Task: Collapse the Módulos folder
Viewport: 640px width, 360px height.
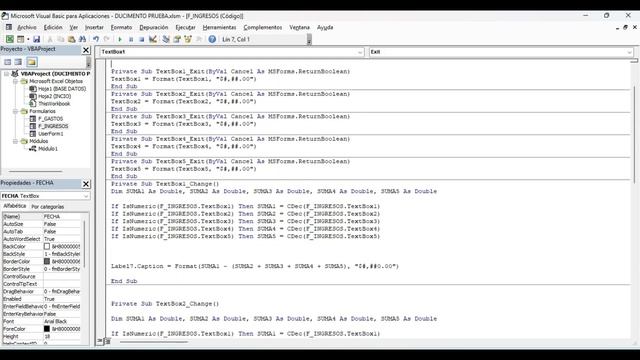Action: point(15,141)
